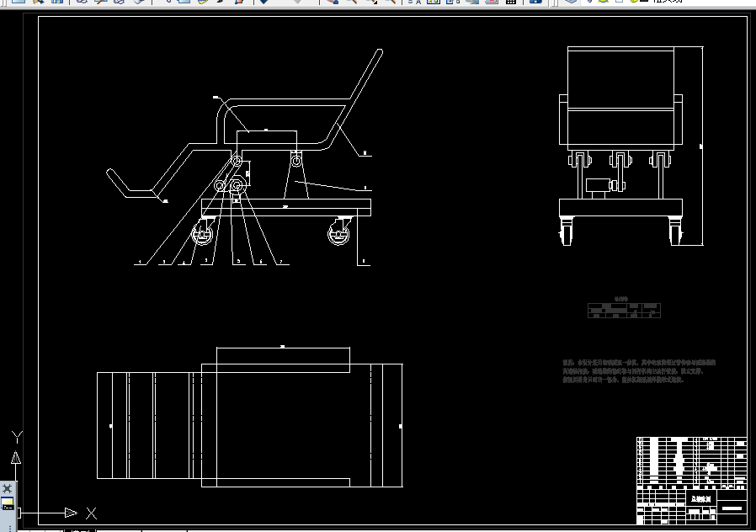Select the right caster in the front view
Image resolution: width=756 pixels, height=532 pixels.
pyautogui.click(x=675, y=231)
